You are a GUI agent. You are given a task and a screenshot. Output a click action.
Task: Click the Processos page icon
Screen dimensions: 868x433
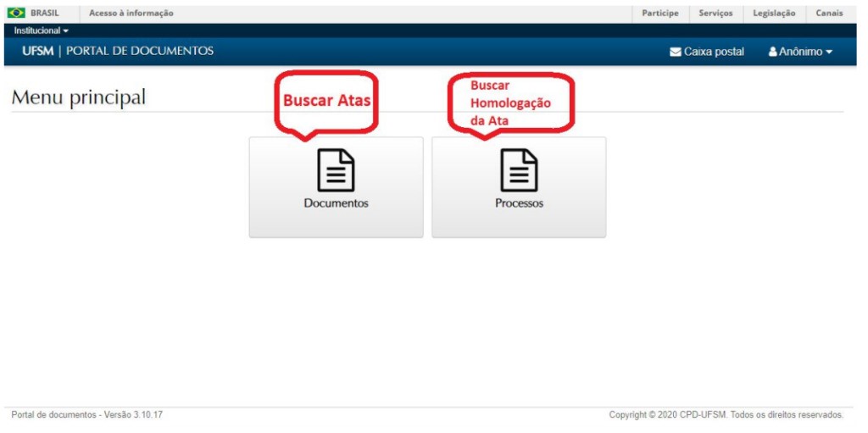pyautogui.click(x=519, y=170)
